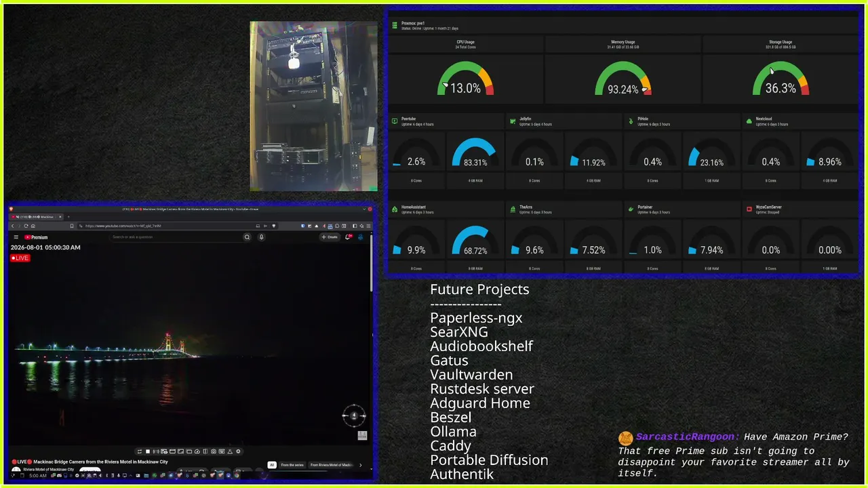Screen dimensions: 868x488
Task: Click the taskbar clock showing 5:00 AM
Action: pyautogui.click(x=38, y=476)
